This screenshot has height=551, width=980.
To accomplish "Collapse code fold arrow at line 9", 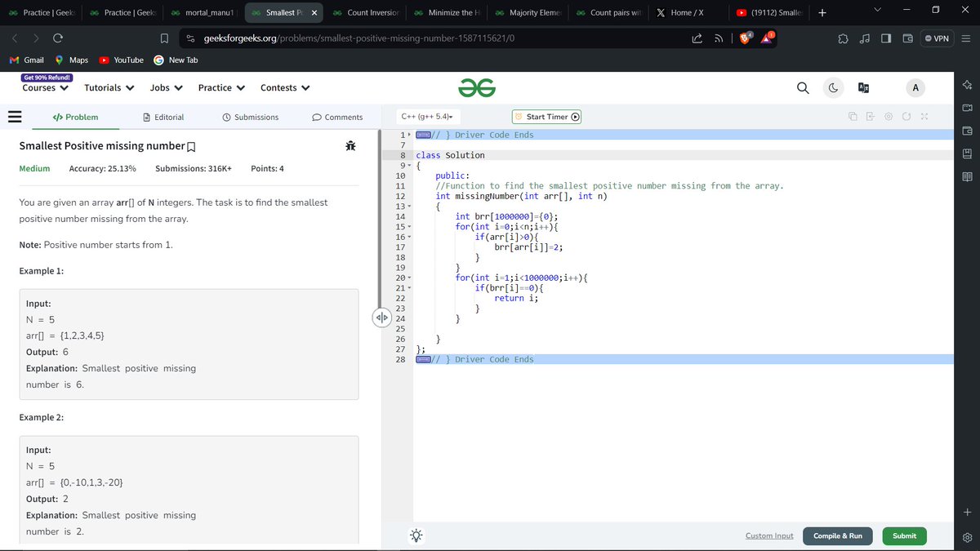I will (409, 166).
